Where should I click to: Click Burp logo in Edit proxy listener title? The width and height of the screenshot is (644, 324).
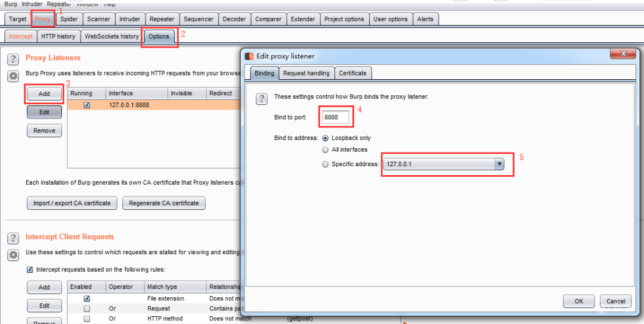(250, 57)
